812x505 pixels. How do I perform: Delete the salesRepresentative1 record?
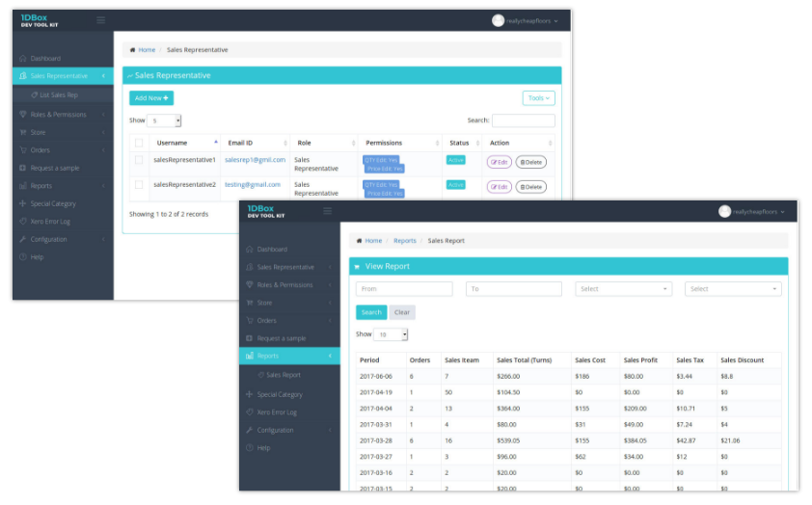(x=530, y=162)
